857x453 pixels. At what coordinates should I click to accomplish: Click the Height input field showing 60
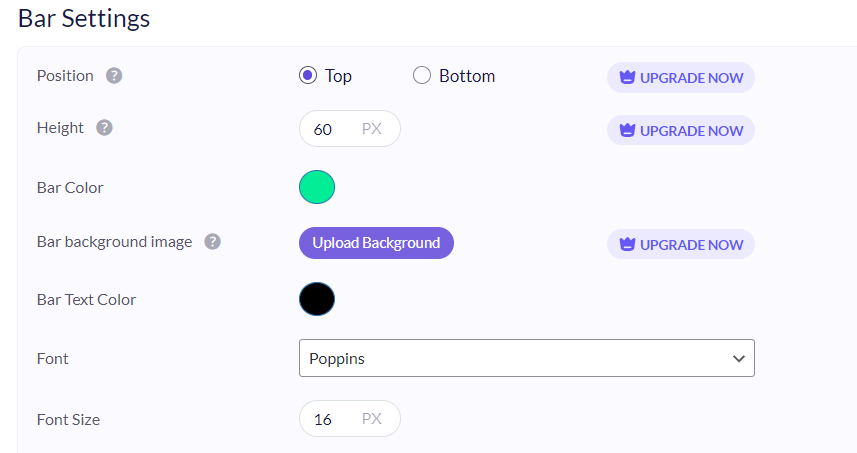pyautogui.click(x=325, y=129)
